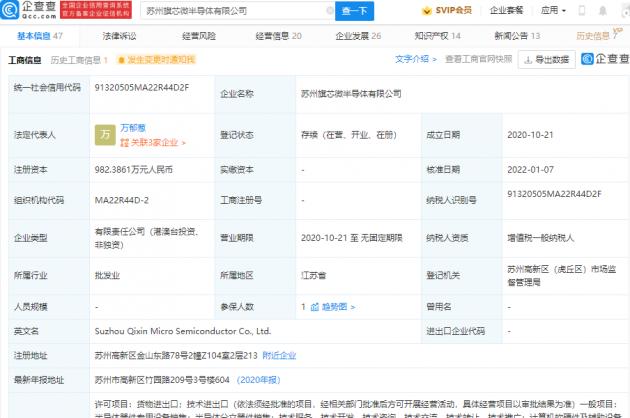Select establishment date 2020-10-21
630x418 pixels.
pyautogui.click(x=530, y=135)
